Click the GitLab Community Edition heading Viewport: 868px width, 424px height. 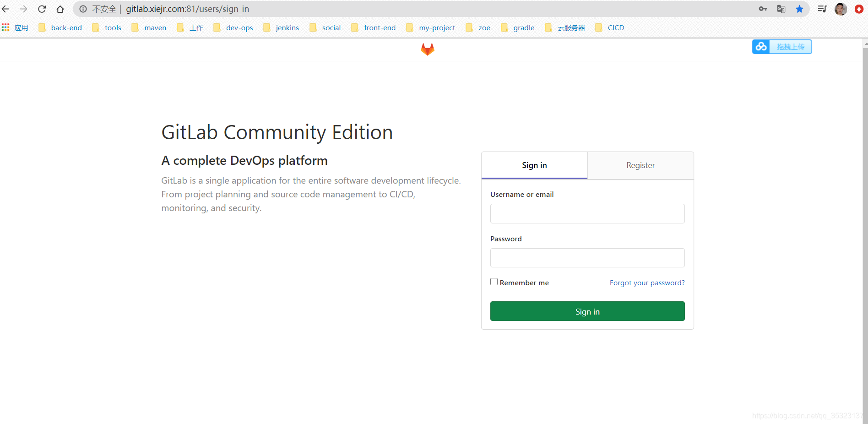tap(277, 132)
